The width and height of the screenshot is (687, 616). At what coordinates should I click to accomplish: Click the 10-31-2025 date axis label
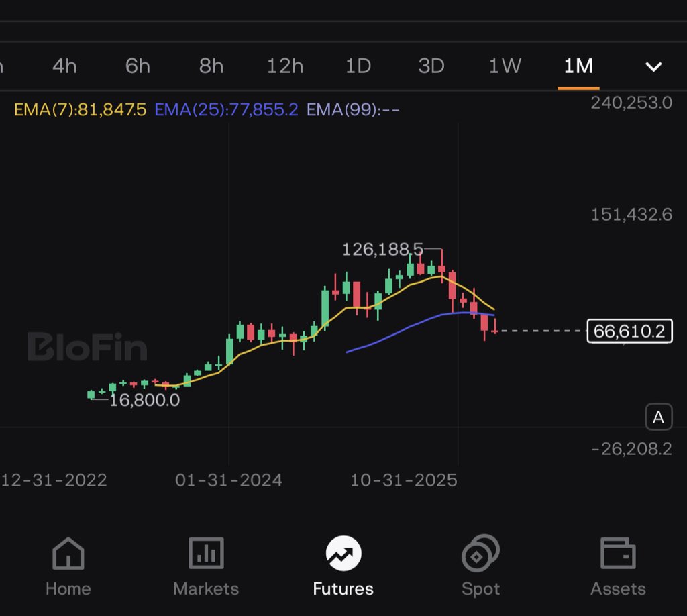403,480
